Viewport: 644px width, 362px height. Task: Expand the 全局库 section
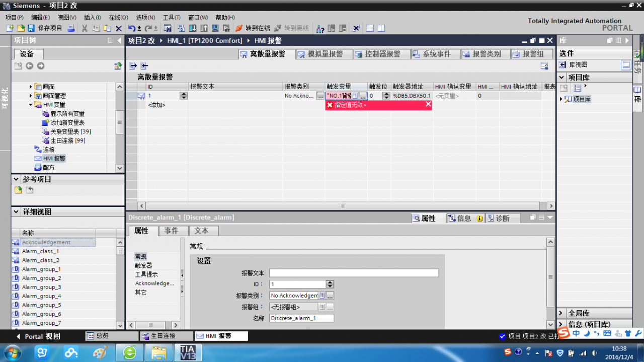tap(561, 313)
